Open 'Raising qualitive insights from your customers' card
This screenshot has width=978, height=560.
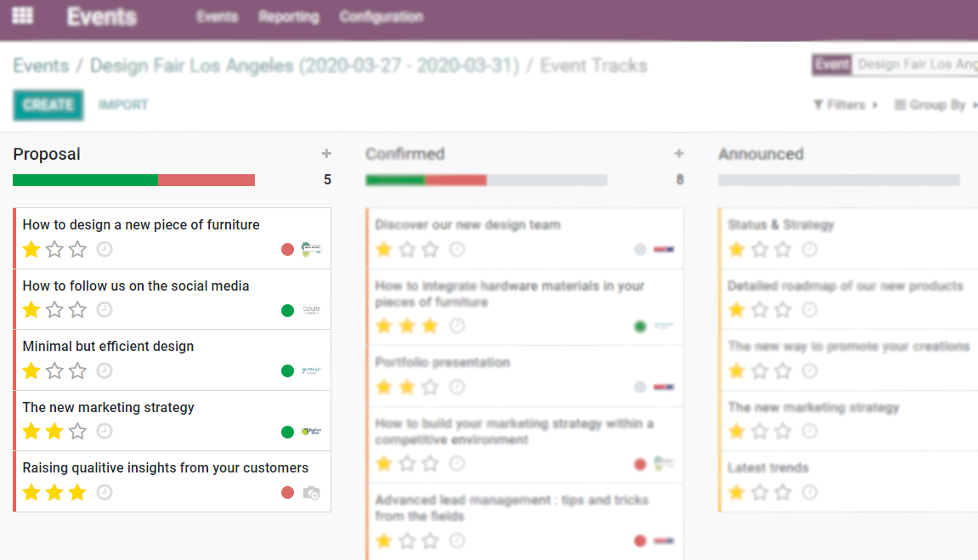(x=172, y=482)
